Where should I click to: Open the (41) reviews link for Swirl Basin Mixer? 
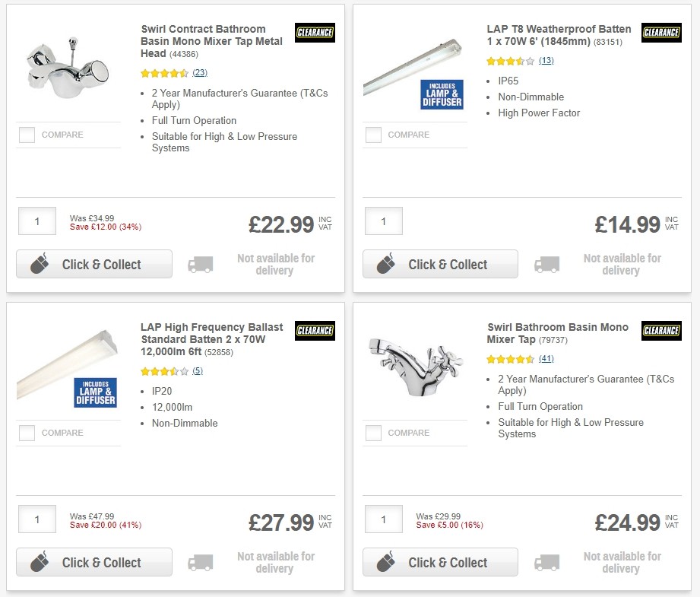[x=545, y=358]
